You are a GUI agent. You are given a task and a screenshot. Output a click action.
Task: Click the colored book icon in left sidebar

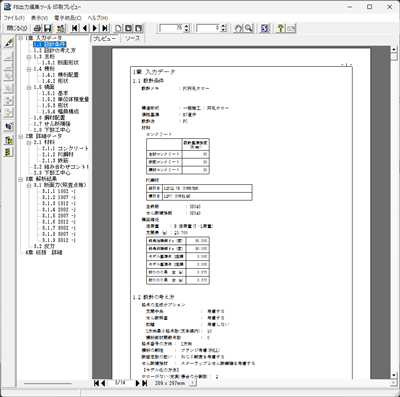pyautogui.click(x=9, y=127)
